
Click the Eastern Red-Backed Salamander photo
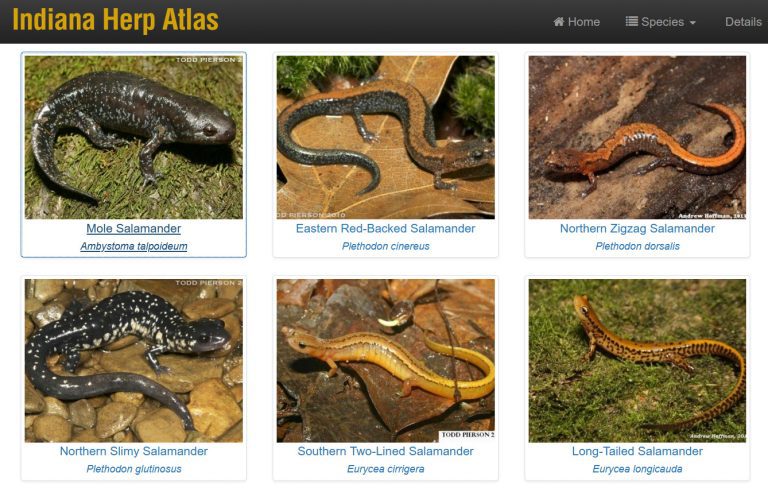(x=385, y=137)
